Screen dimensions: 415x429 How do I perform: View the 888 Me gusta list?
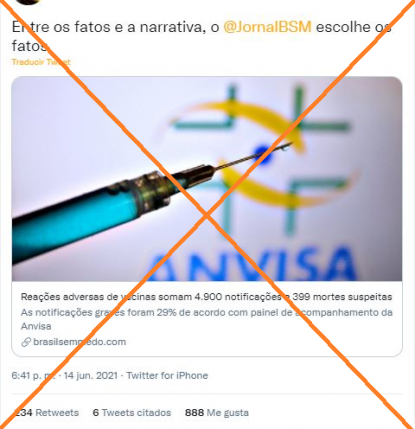point(217,413)
